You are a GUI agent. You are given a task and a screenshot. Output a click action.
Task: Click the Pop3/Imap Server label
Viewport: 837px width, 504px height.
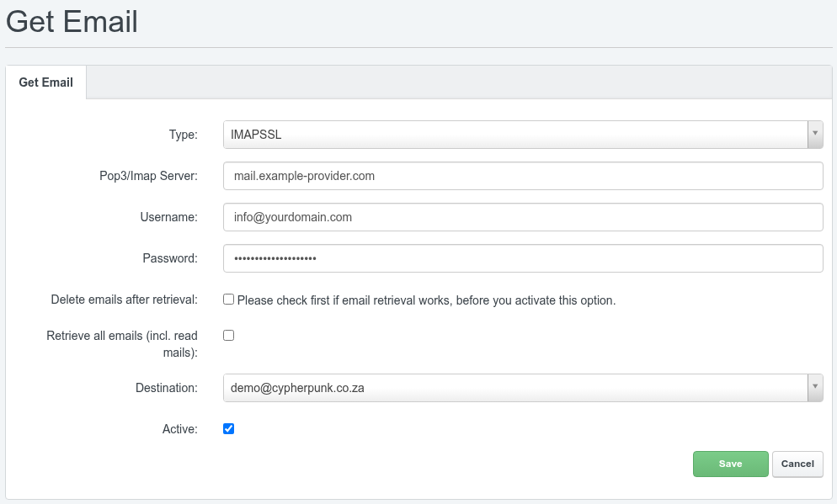[x=148, y=176]
